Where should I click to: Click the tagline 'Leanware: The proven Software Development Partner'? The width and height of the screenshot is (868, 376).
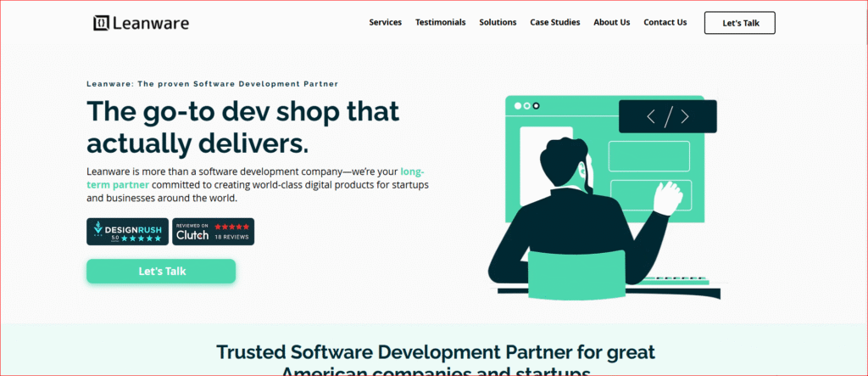pyautogui.click(x=213, y=84)
